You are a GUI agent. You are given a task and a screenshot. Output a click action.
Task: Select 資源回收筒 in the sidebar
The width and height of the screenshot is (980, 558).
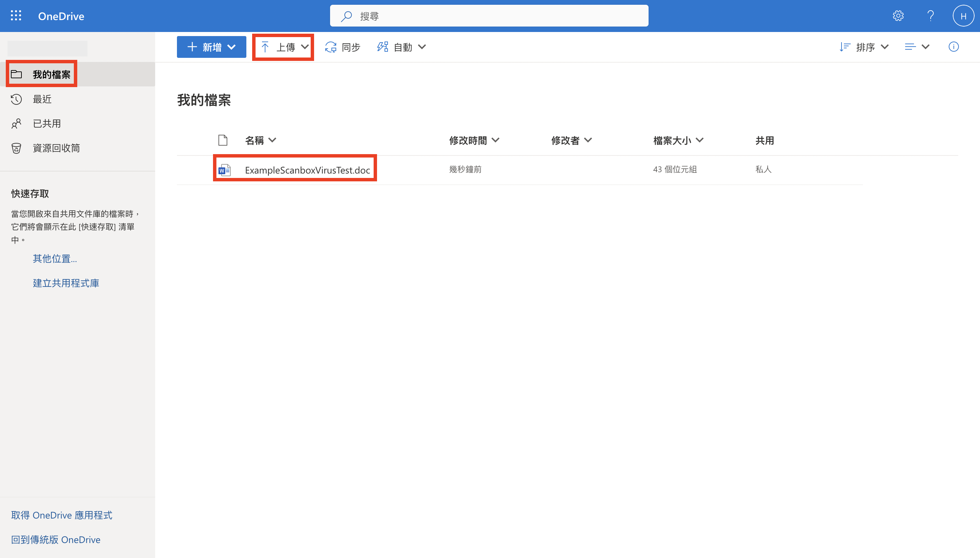coord(78,148)
